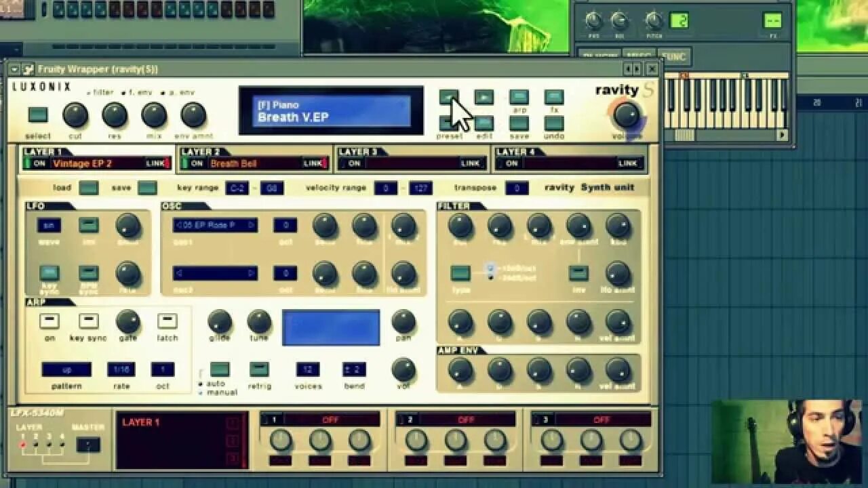Click the filter type button
This screenshot has height=488, width=868.
click(460, 273)
